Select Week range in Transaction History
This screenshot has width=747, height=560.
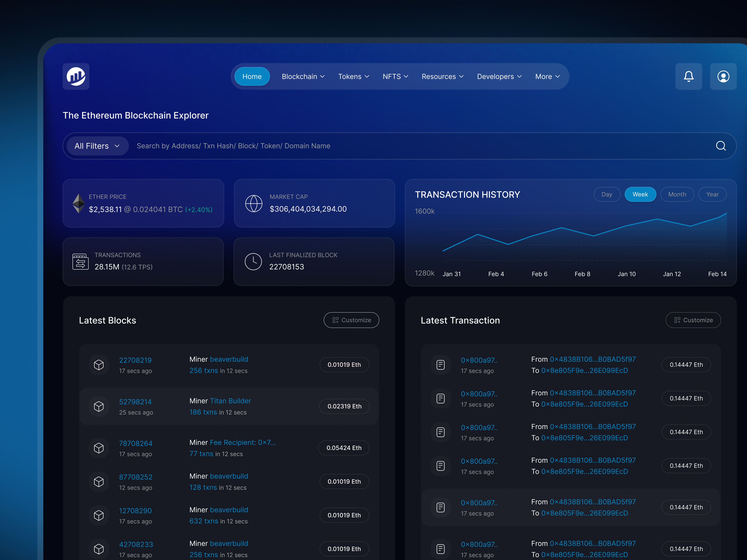click(640, 194)
